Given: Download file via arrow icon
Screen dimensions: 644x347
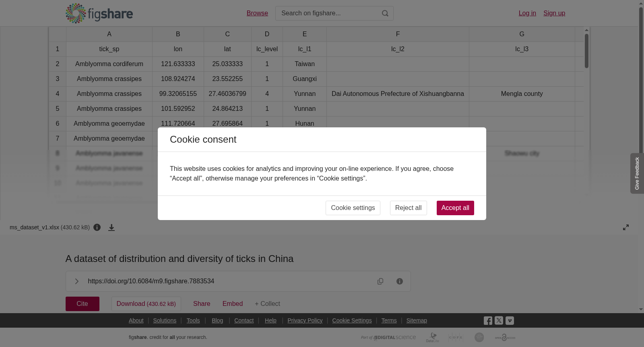Looking at the screenshot, I should click(111, 227).
